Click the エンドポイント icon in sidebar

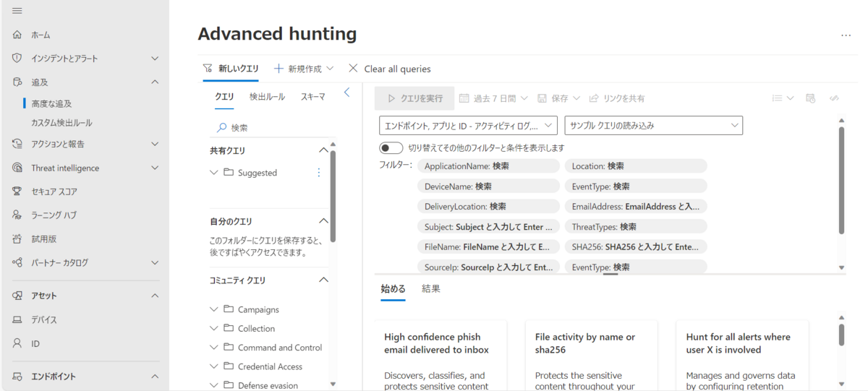(17, 377)
